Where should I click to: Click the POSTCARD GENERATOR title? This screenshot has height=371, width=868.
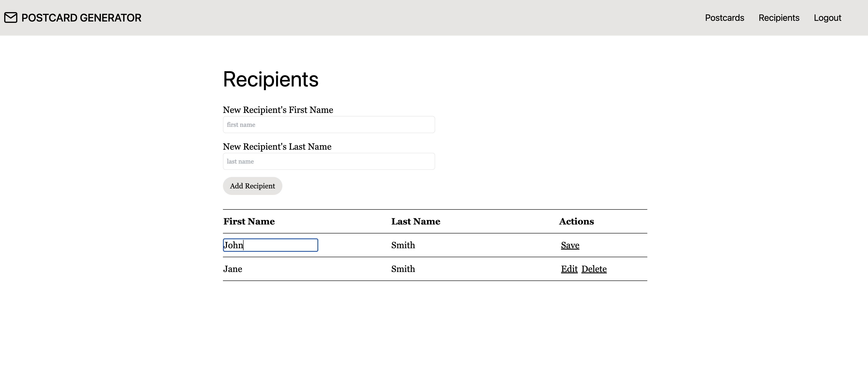click(x=81, y=18)
